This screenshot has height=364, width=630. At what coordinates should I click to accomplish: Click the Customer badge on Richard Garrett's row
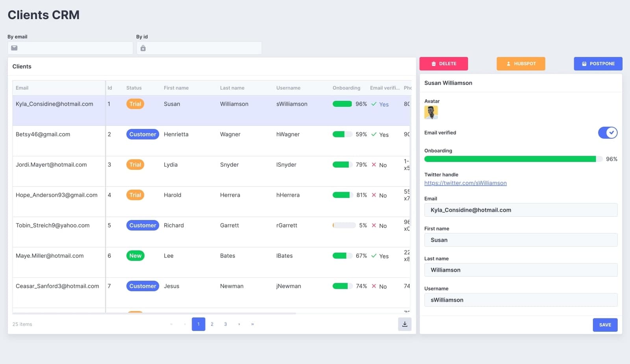pyautogui.click(x=143, y=225)
